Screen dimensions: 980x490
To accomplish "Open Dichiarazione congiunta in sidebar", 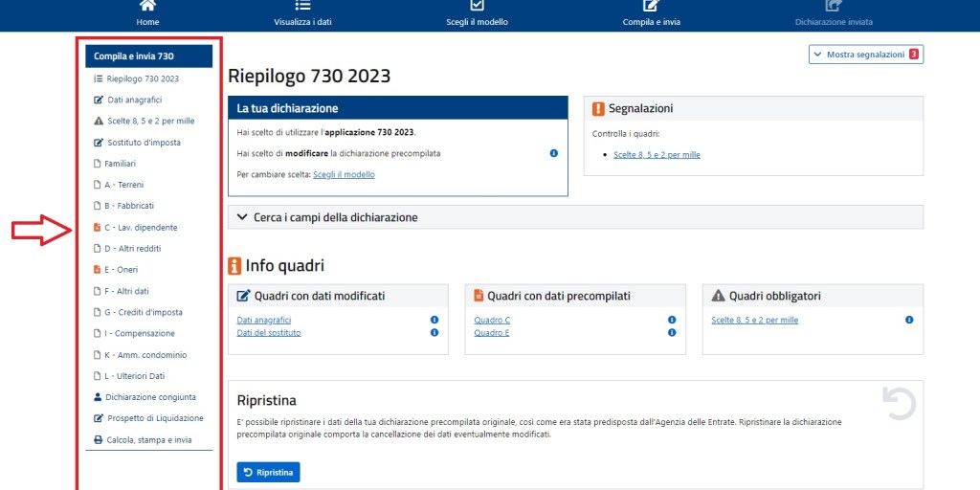I will point(145,397).
